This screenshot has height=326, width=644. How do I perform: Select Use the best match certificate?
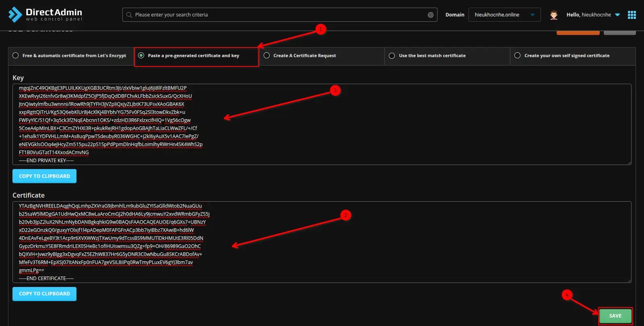[x=392, y=56]
